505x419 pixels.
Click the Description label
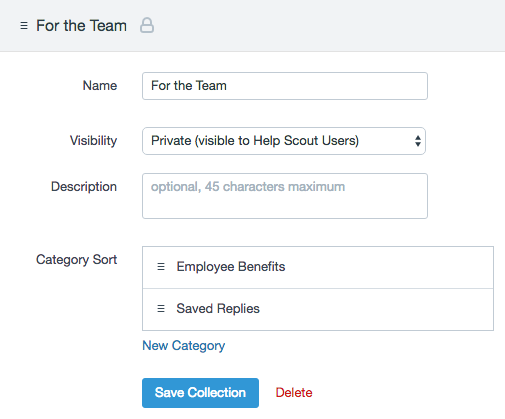pos(84,187)
